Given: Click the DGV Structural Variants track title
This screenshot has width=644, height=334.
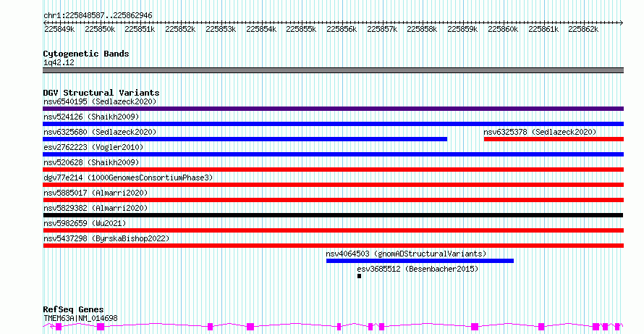Looking at the screenshot, I should (101, 93).
